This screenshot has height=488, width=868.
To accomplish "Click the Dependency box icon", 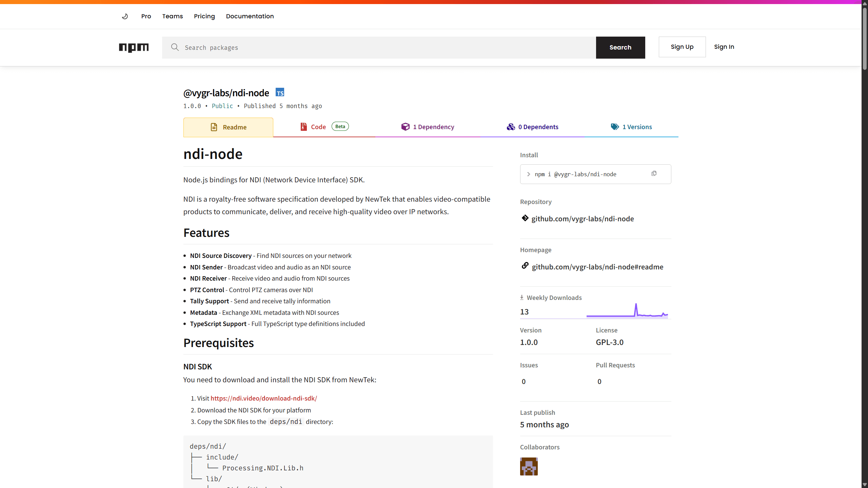I will tap(405, 127).
